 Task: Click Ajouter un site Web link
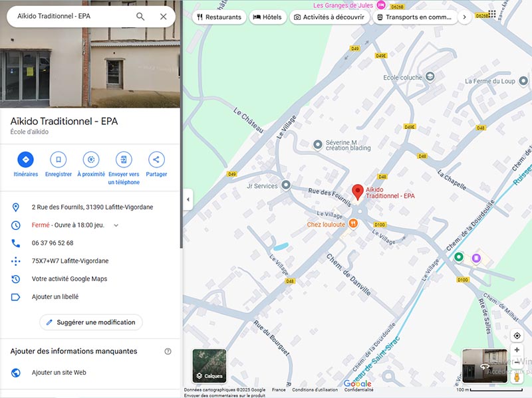coord(59,373)
